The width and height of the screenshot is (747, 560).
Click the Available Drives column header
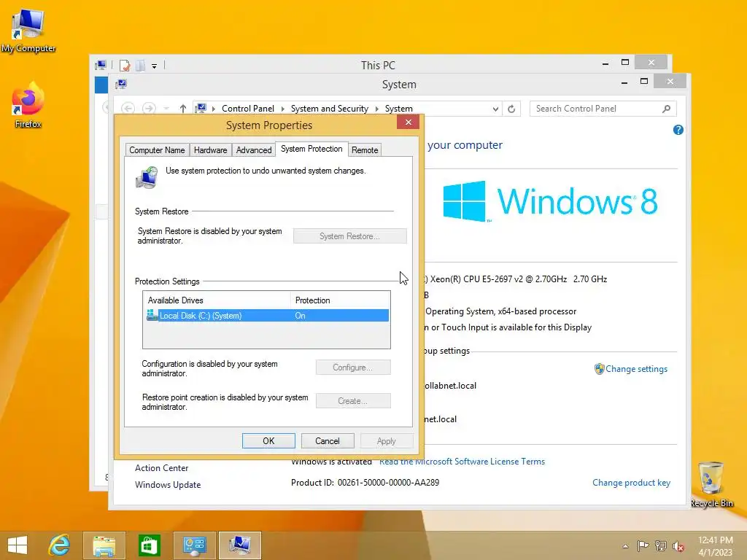(x=217, y=300)
